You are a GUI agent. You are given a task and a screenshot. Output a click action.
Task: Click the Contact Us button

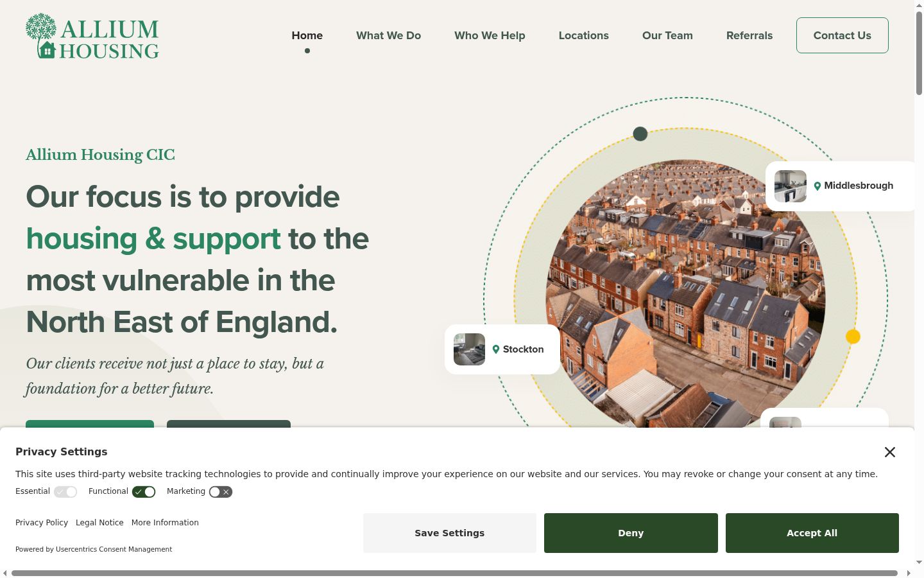pos(843,35)
